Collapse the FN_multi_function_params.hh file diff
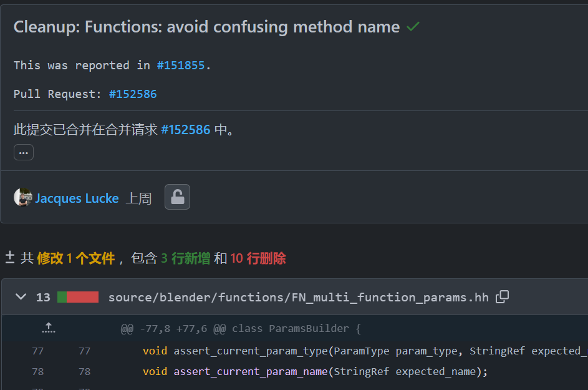Screen dimensions: 588x390 [21, 297]
